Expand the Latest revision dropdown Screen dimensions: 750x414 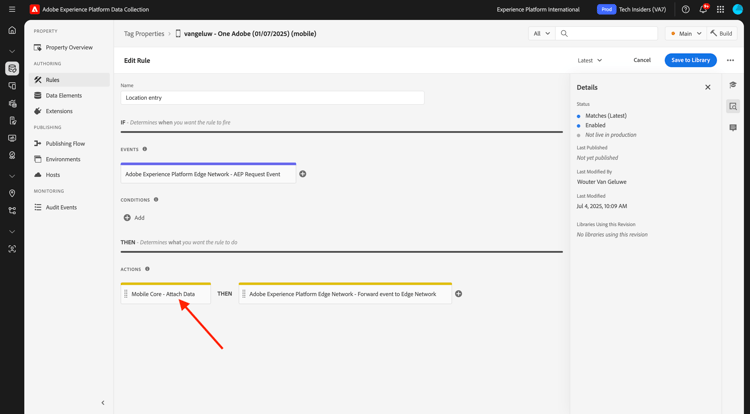click(x=590, y=60)
